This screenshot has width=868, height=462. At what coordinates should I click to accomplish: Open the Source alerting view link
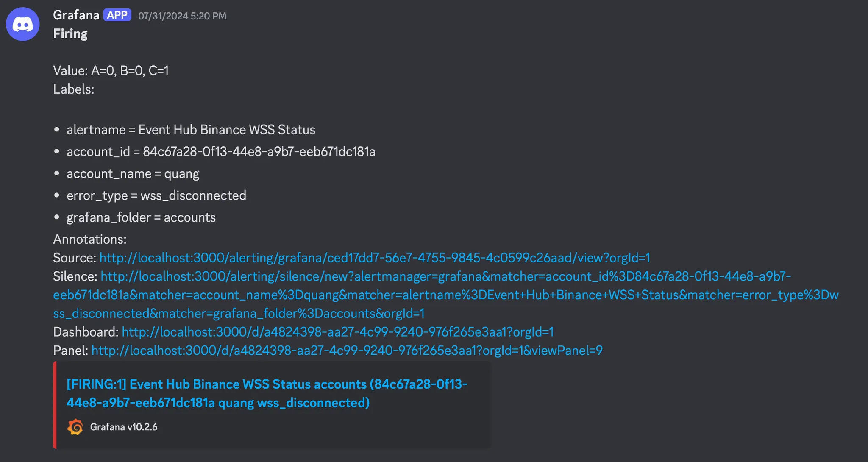(375, 258)
